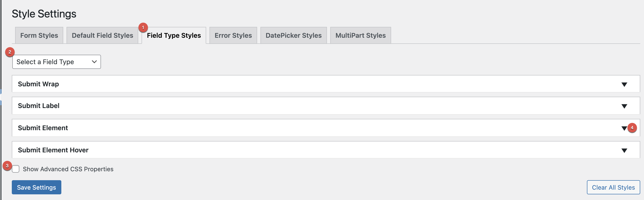Open the Error Styles tab
This screenshot has width=644, height=200.
(233, 35)
